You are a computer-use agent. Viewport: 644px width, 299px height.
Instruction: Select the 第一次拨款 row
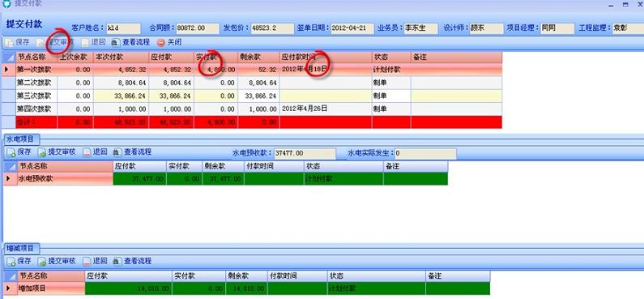point(252,70)
